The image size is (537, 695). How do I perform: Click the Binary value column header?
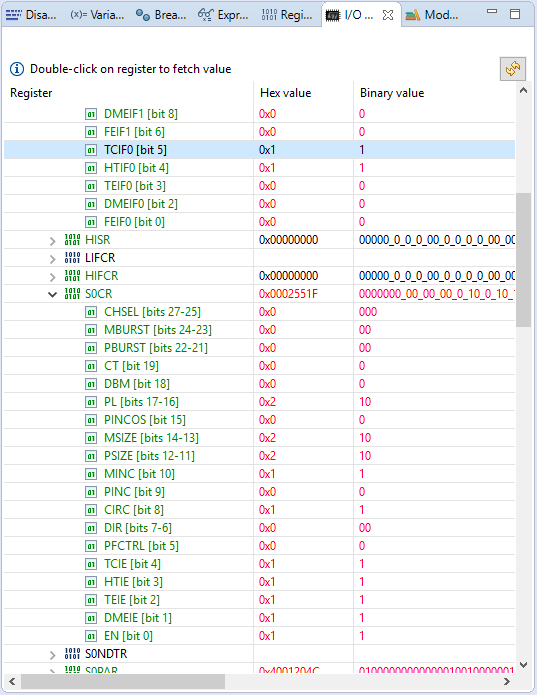coord(392,93)
